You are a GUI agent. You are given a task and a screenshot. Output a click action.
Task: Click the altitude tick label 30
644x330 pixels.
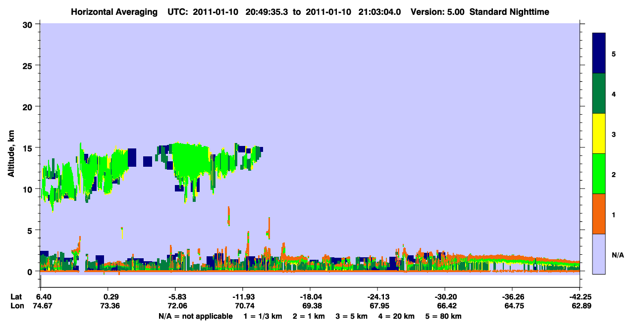coord(28,24)
